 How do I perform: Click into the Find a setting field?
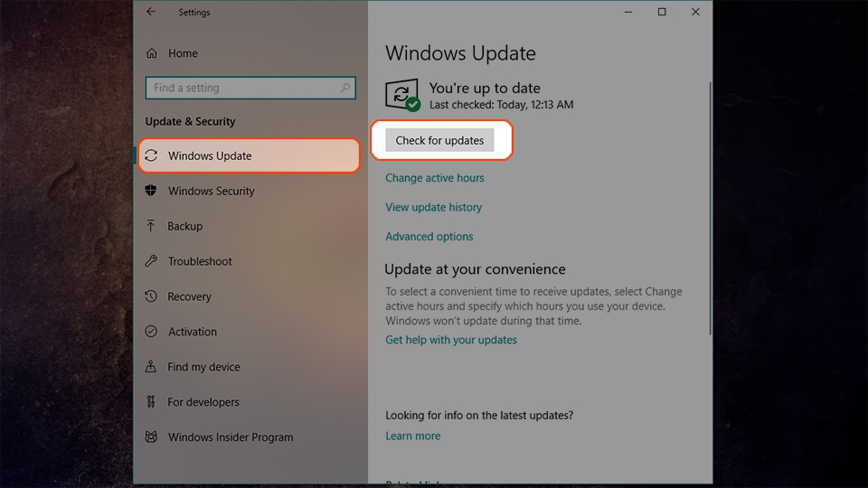click(250, 88)
